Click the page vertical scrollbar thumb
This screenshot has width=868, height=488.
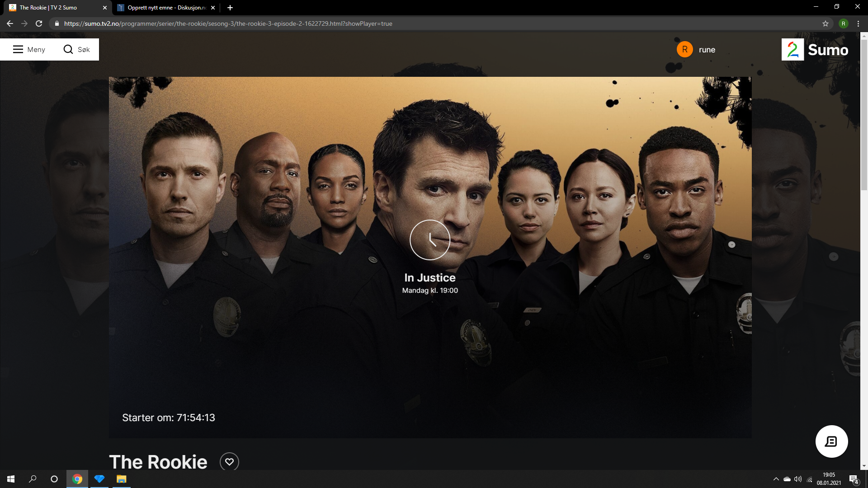pyautogui.click(x=864, y=115)
